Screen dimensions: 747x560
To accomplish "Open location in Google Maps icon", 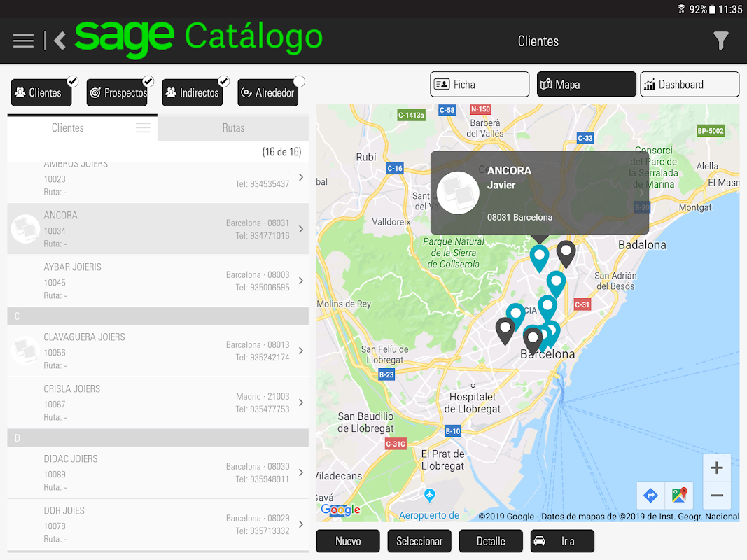I will coord(679,495).
